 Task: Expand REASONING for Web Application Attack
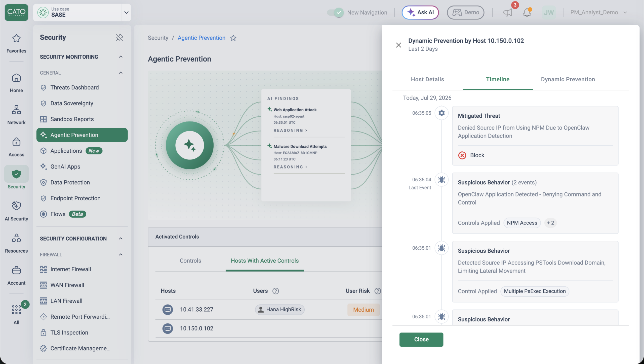coord(290,130)
